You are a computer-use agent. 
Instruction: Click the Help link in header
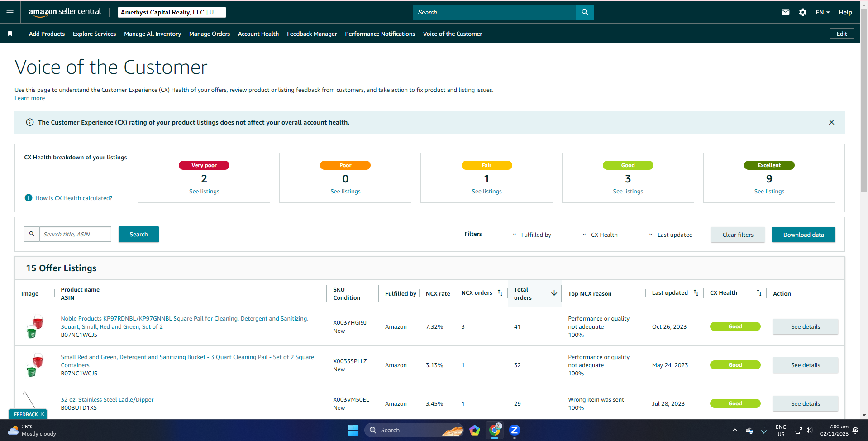pos(845,12)
